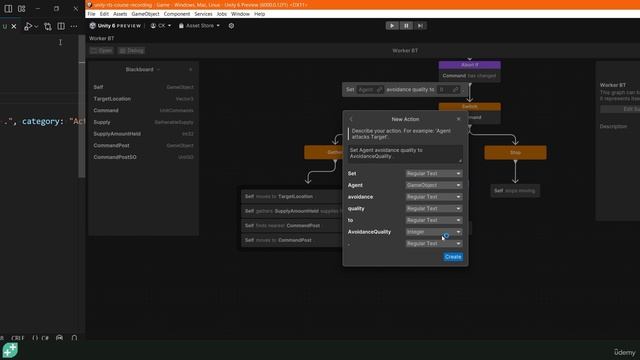
Task: Open type dropdown for the period row
Action: (x=434, y=243)
